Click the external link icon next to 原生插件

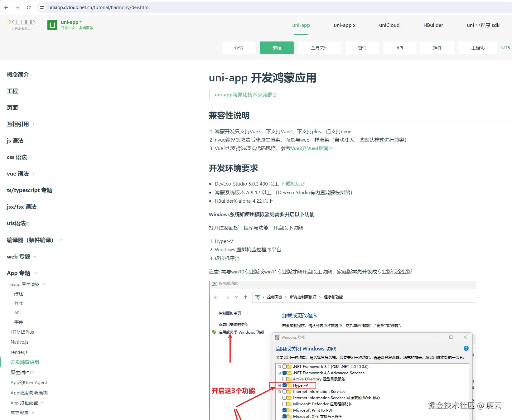coord(32,372)
